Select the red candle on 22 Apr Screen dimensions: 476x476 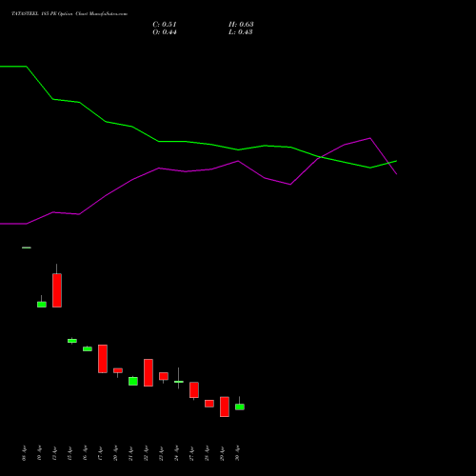click(x=149, y=372)
